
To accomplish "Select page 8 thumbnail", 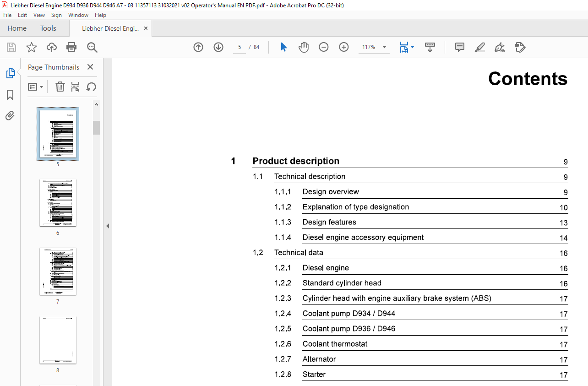I will click(x=58, y=340).
